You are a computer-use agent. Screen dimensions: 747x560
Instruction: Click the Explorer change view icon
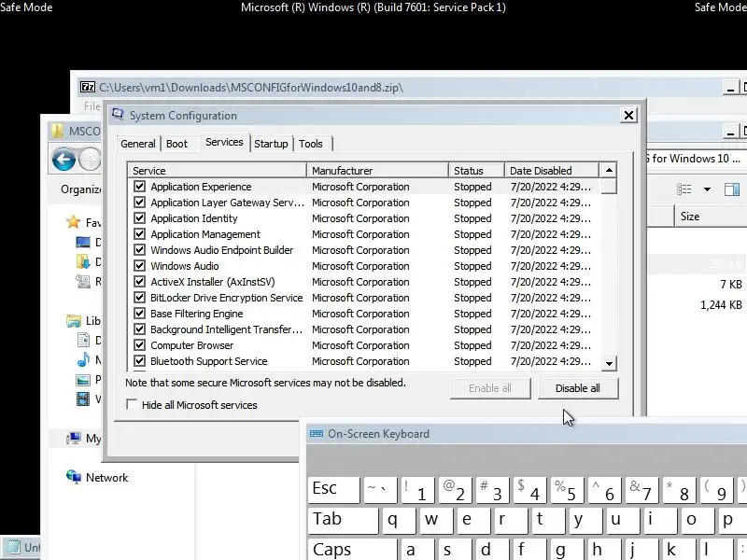coord(684,189)
